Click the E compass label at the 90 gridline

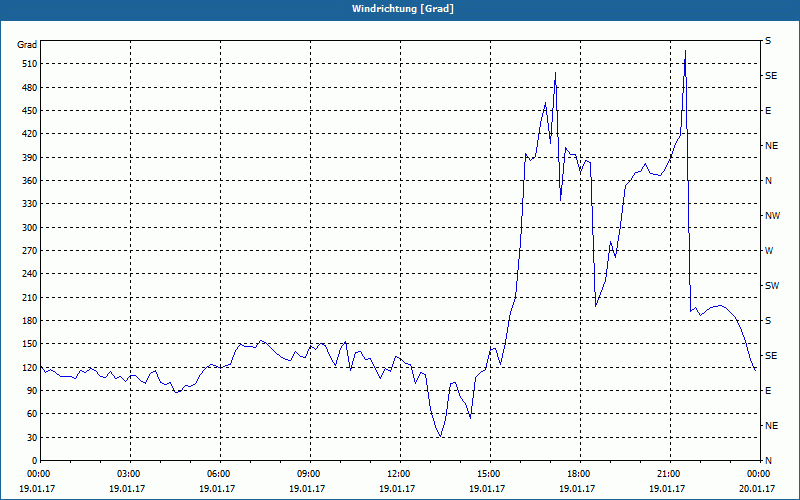point(768,391)
